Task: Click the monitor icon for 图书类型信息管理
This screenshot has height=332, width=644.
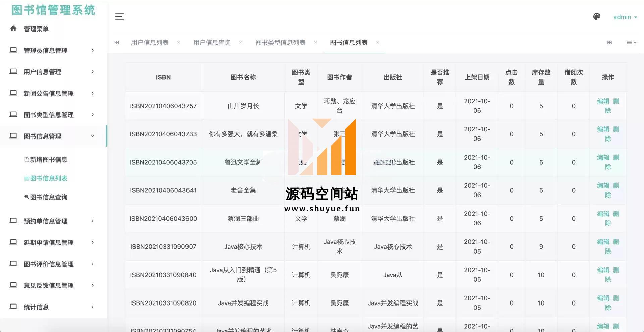Action: point(13,114)
